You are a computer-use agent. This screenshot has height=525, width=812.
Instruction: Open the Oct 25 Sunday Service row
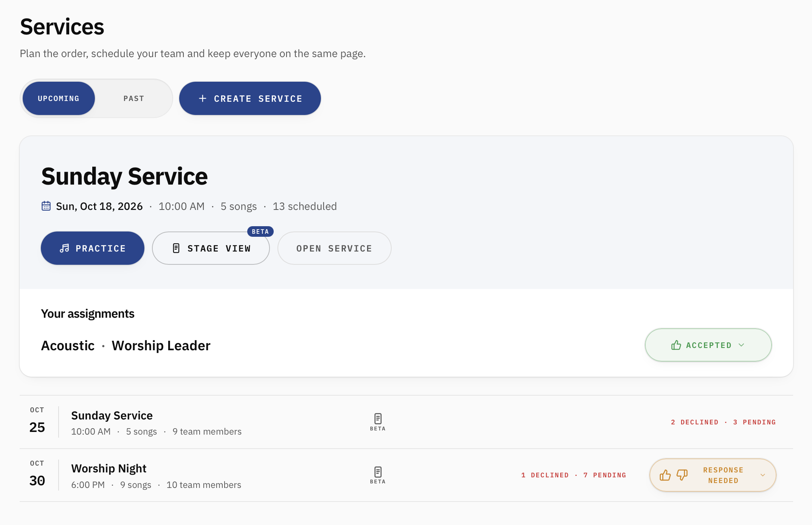pyautogui.click(x=406, y=422)
